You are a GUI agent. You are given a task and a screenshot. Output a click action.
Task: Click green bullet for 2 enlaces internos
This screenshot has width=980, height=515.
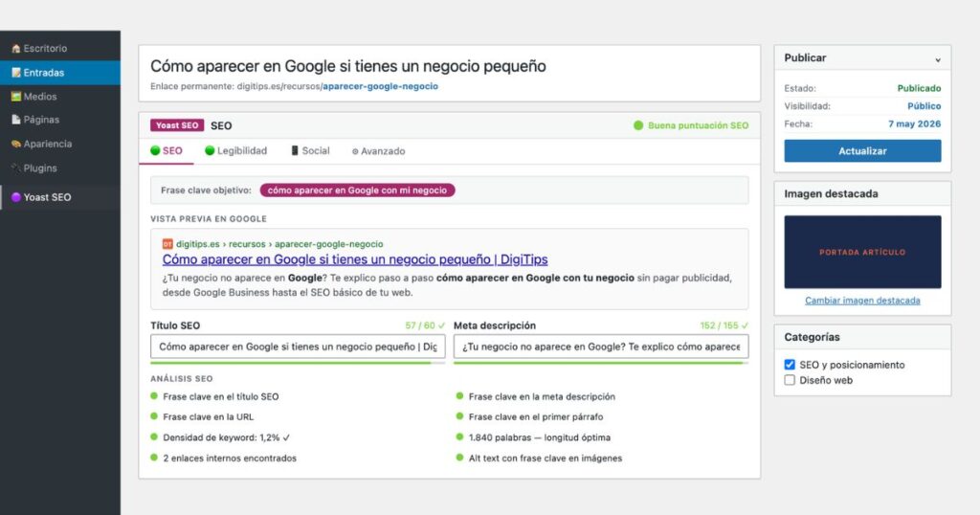click(x=154, y=458)
